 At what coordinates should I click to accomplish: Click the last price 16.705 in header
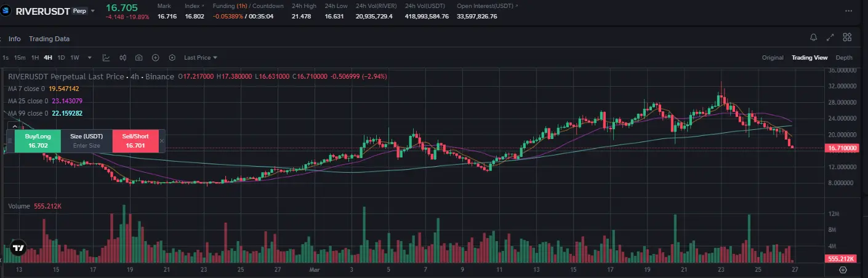click(x=121, y=7)
